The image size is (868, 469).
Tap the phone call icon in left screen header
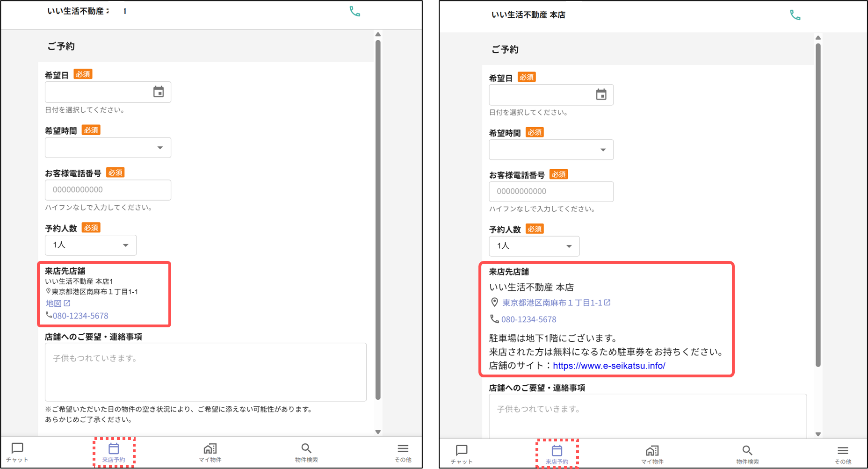[355, 11]
